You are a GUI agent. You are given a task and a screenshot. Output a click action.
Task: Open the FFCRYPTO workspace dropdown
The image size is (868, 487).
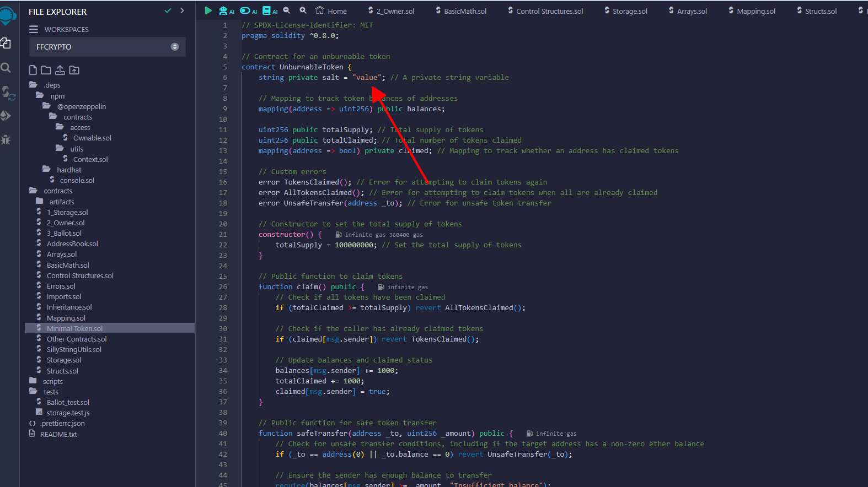click(107, 47)
